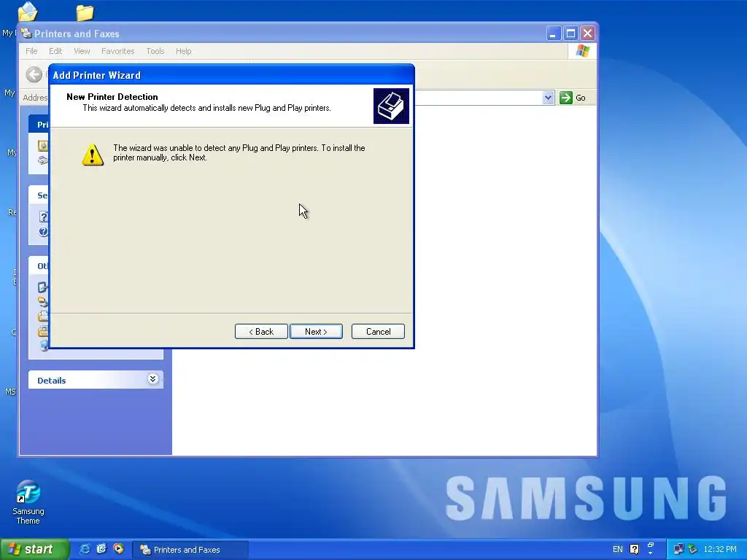747x560 pixels.
Task: Click the Printers and Faxes title bar icon
Action: [x=27, y=34]
